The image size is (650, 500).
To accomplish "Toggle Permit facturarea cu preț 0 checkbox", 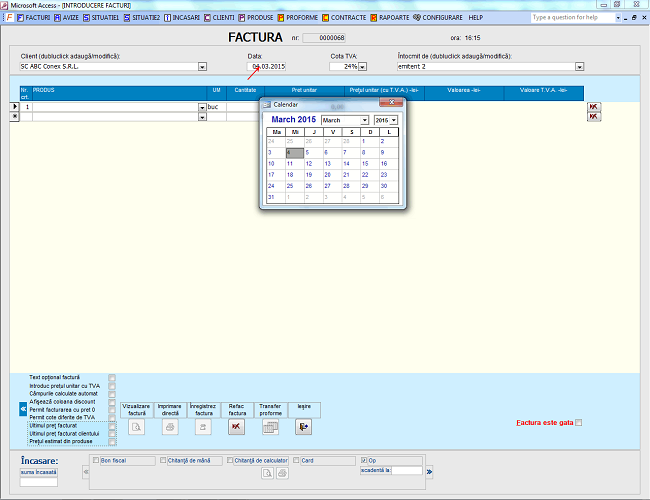I will (x=112, y=410).
